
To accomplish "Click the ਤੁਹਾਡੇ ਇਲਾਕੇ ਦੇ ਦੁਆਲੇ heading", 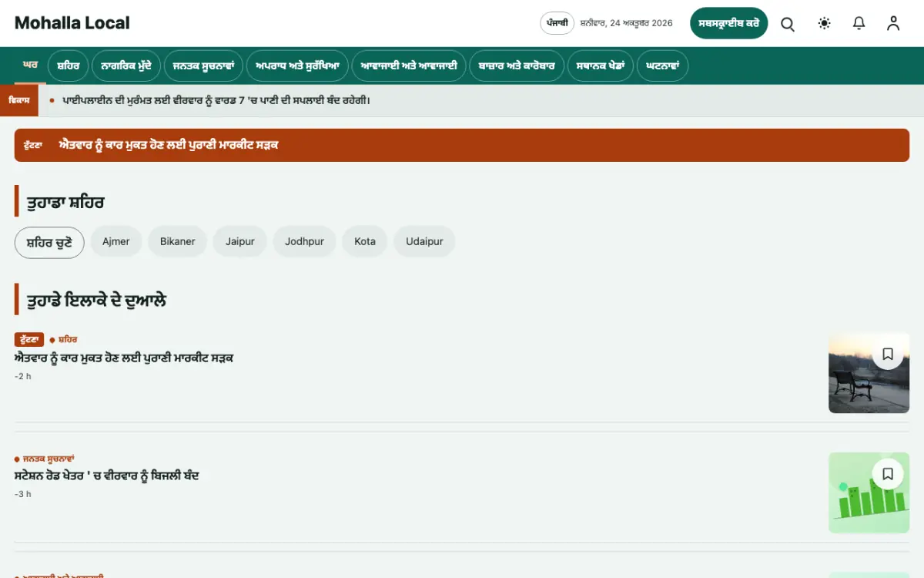I will pos(96,301).
